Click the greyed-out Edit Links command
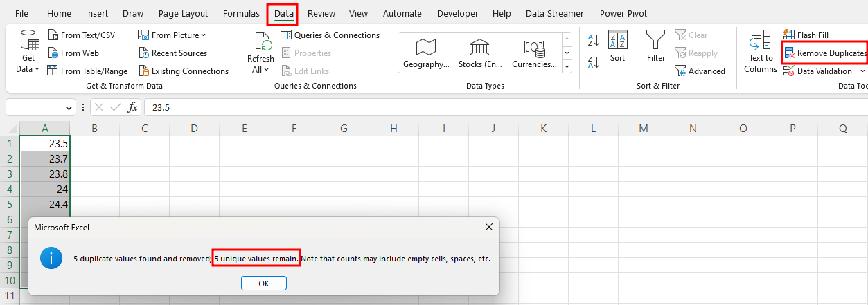The height and width of the screenshot is (305, 868). pos(305,71)
